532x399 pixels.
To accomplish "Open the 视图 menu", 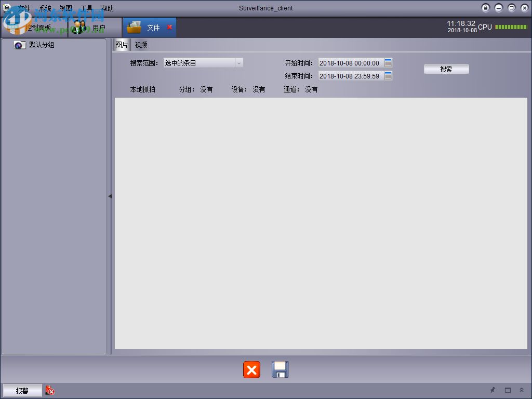I will click(x=65, y=8).
